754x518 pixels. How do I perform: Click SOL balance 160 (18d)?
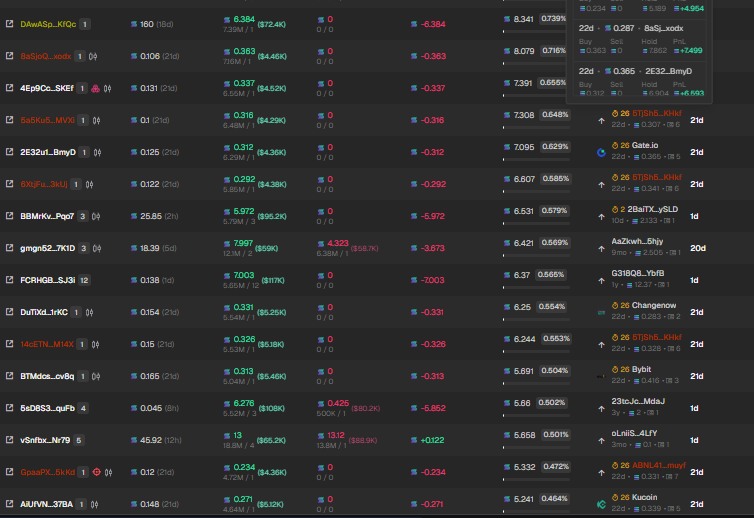151,24
